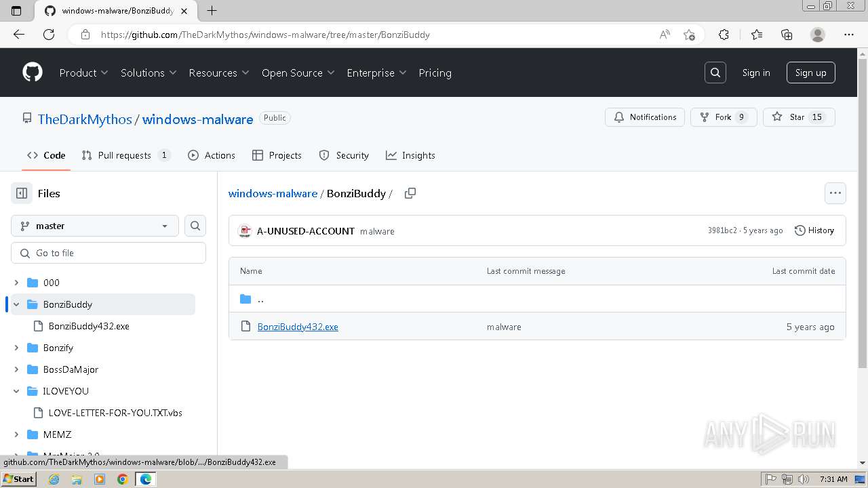Click the Read aloud icon in address bar
Screen dimensions: 868x488
coord(665,35)
